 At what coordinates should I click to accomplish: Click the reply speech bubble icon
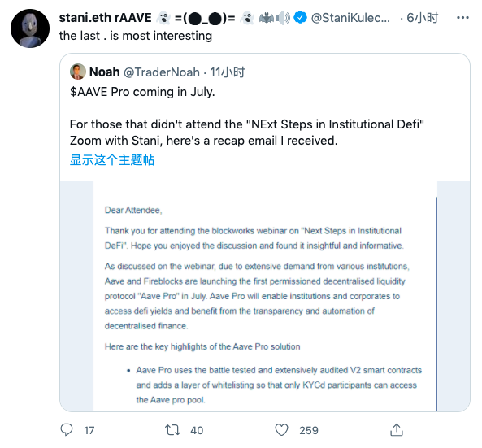point(67,429)
